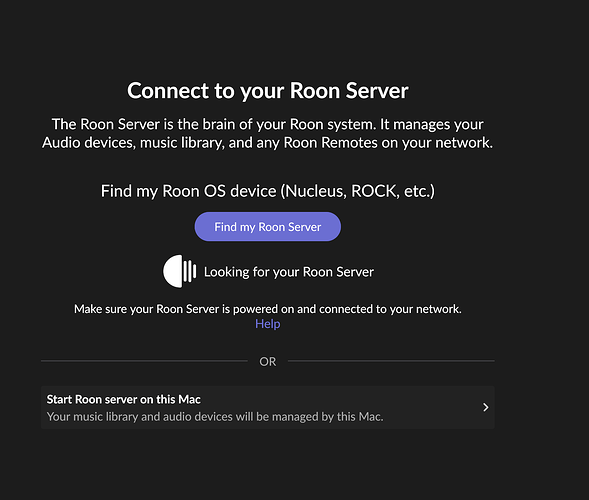The width and height of the screenshot is (589, 500).
Task: Click the 'The Roon Server is the brain' paragraph
Action: (x=267, y=133)
